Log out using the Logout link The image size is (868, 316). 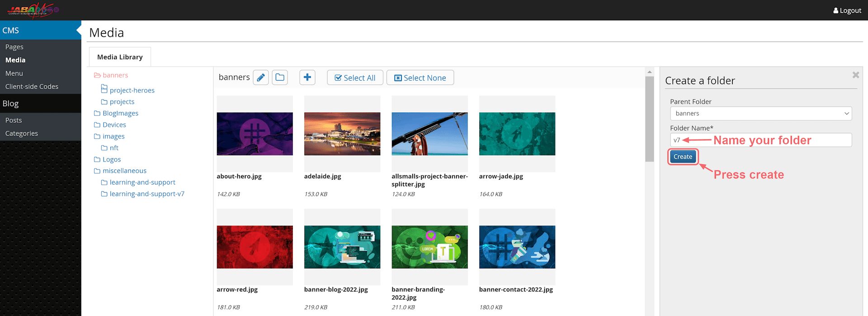[x=847, y=10]
